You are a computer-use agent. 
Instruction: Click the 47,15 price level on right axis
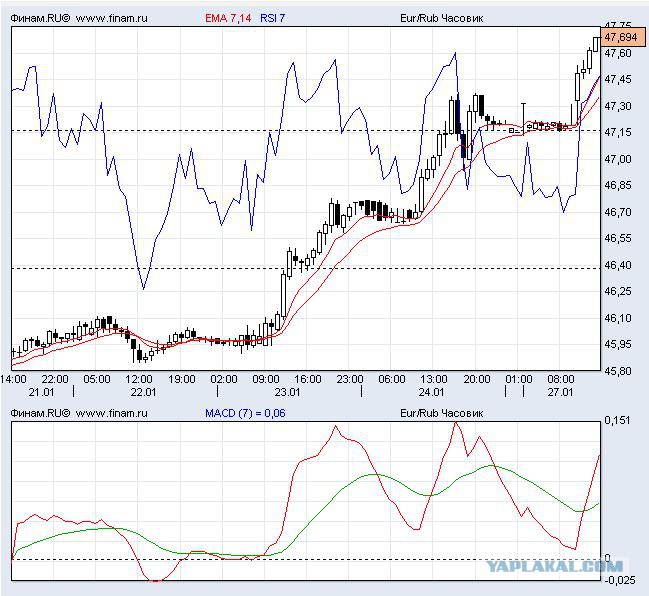click(x=618, y=132)
